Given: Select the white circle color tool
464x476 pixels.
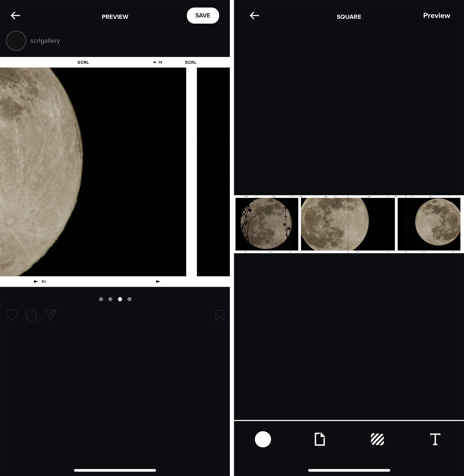Looking at the screenshot, I should tap(263, 439).
